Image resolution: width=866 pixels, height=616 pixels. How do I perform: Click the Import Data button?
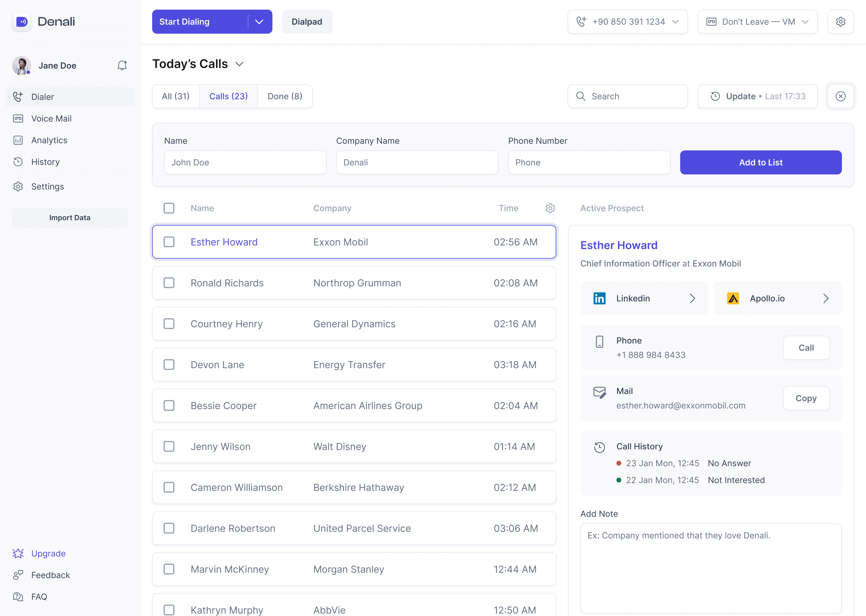pyautogui.click(x=70, y=218)
